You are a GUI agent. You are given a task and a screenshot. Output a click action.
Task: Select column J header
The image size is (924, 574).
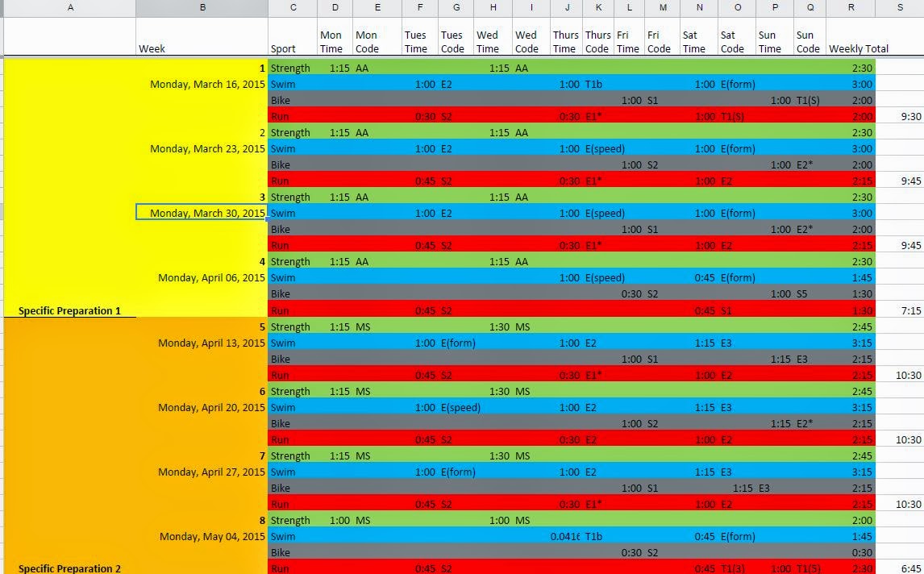coord(567,8)
